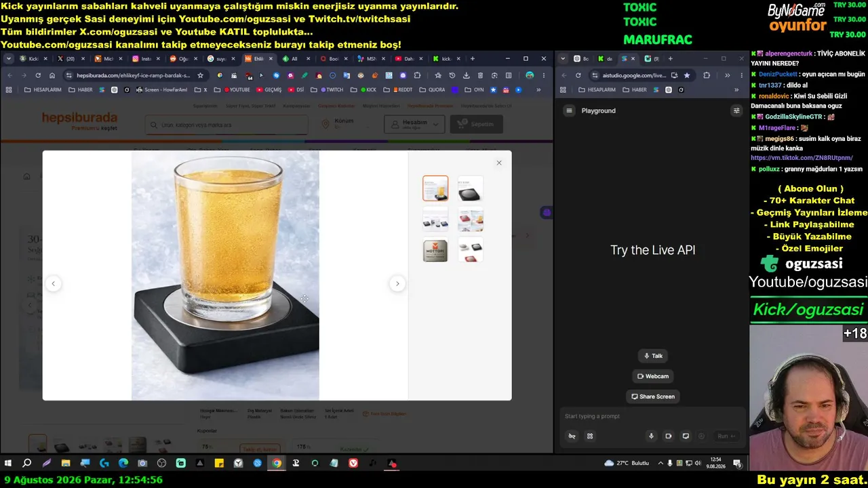Viewport: 868px width, 488px height.
Task: Open Chrome menu in left browser
Action: coord(544,75)
